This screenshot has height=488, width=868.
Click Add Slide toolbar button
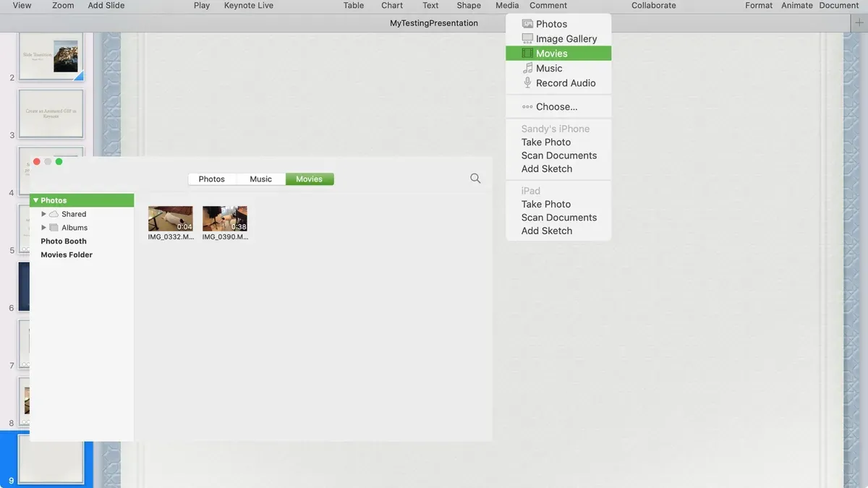pos(106,5)
